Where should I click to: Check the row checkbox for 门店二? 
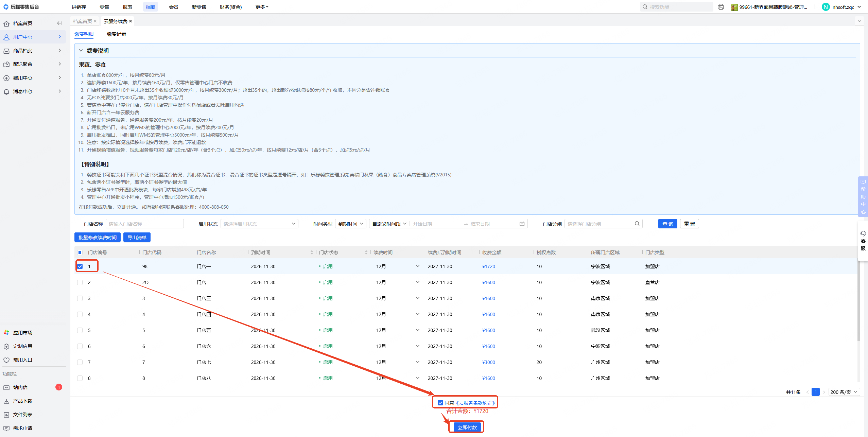tap(80, 282)
